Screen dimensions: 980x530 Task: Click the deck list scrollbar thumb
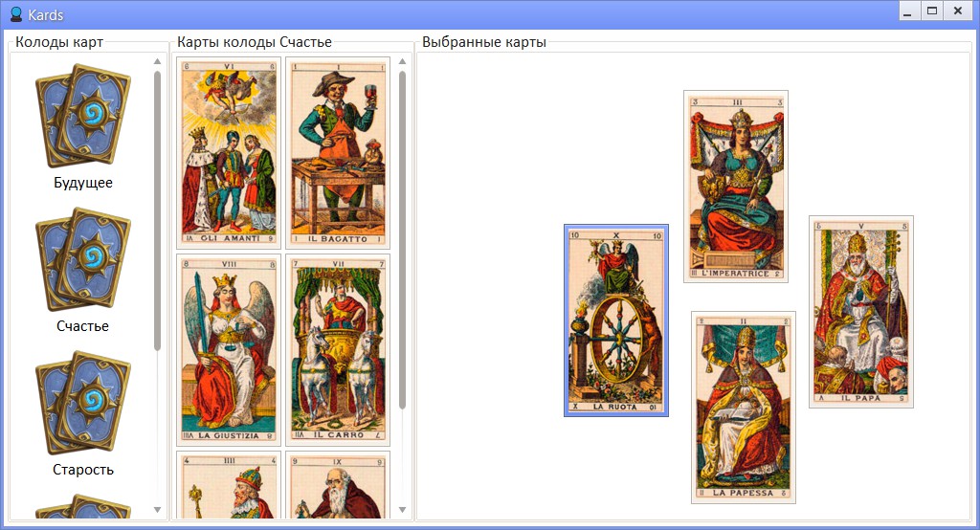(158, 211)
